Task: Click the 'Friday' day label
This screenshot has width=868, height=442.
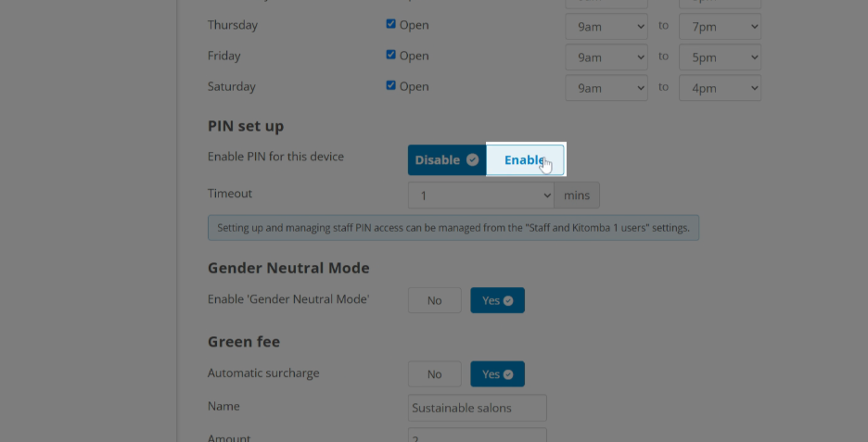Action: click(223, 56)
